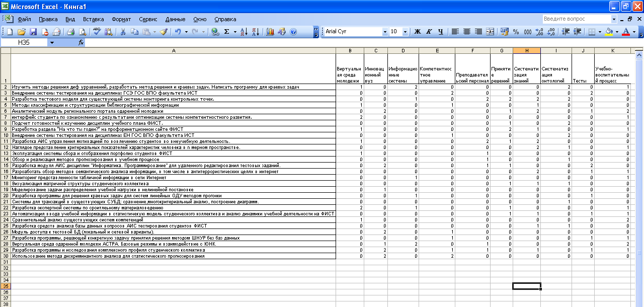Open the Вставка menu
Image resolution: width=644 pixels, height=307 pixels.
94,19
